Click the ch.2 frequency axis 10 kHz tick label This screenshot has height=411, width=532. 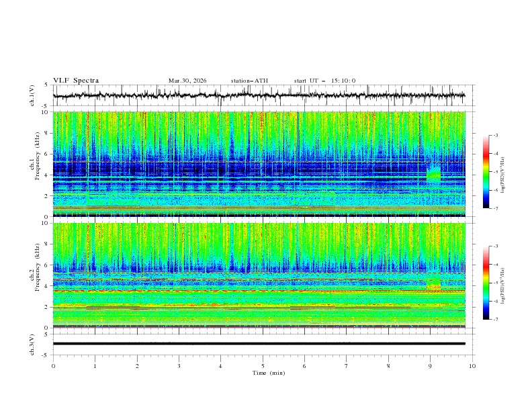pyautogui.click(x=45, y=223)
